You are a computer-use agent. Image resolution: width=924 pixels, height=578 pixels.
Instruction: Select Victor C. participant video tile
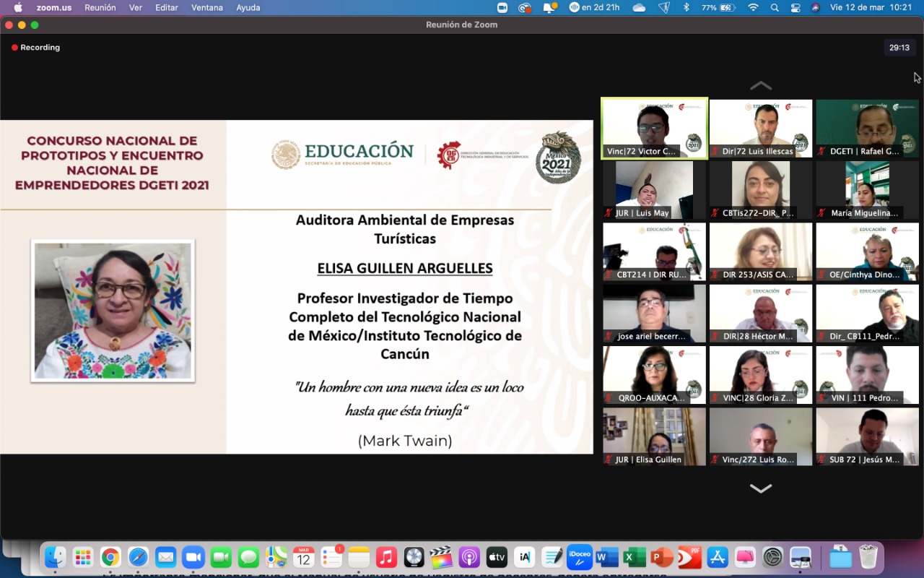pos(654,128)
